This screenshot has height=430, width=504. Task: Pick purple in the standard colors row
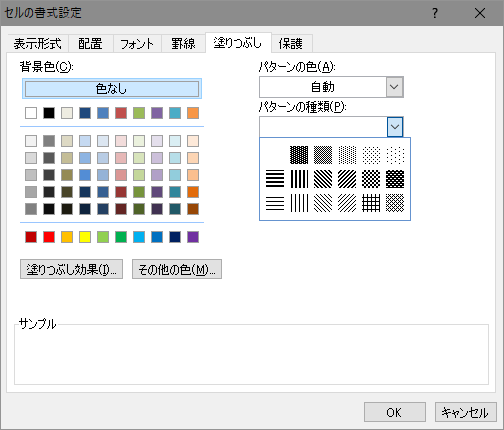click(x=193, y=237)
